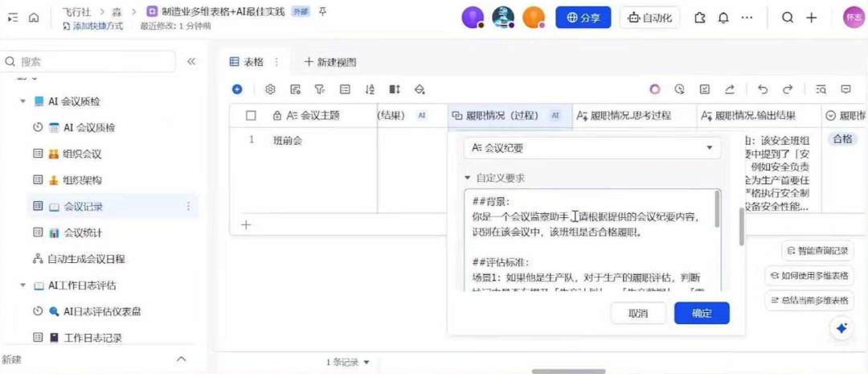Tick the select-all checkbox in header row
This screenshot has height=374, width=868.
[251, 116]
